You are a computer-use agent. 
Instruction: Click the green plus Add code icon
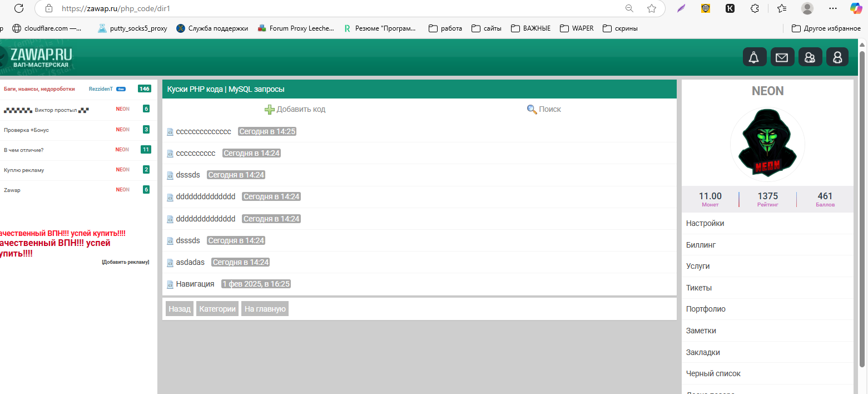(270, 110)
